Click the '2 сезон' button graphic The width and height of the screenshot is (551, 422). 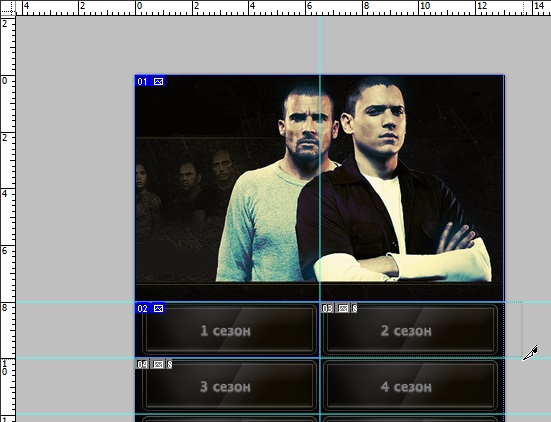410,330
